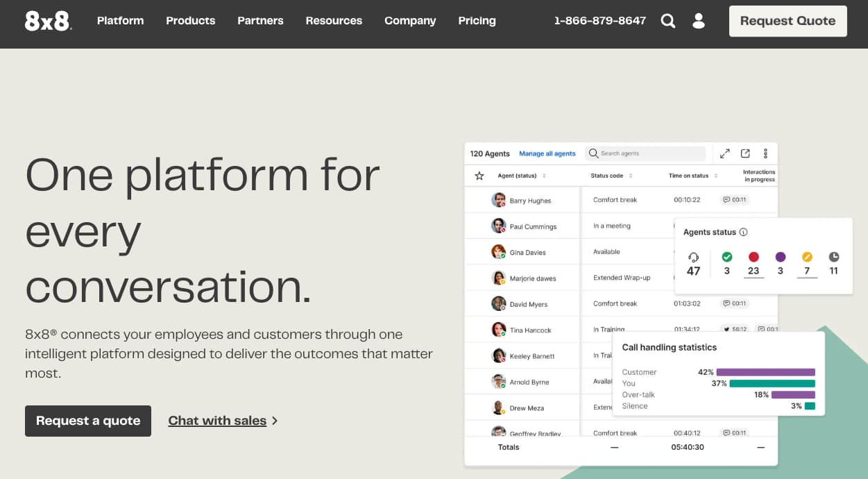Click Marjorie dawes' avatar

pyautogui.click(x=499, y=278)
